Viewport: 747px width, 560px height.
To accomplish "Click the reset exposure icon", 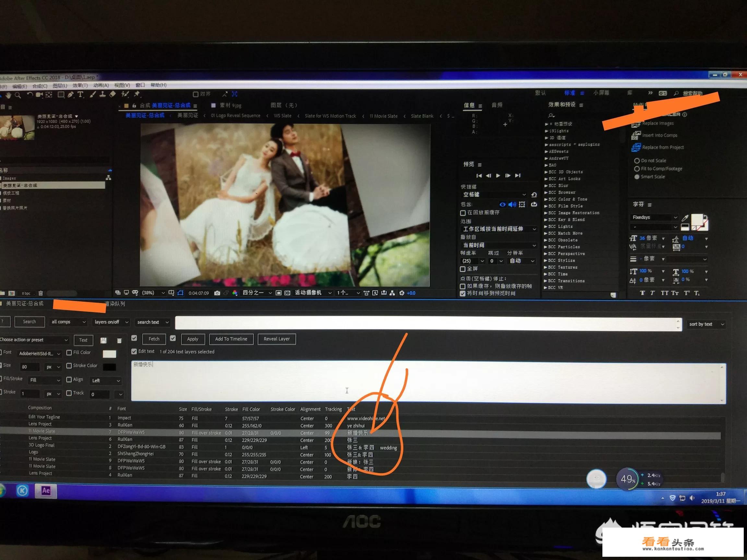I will 402,293.
